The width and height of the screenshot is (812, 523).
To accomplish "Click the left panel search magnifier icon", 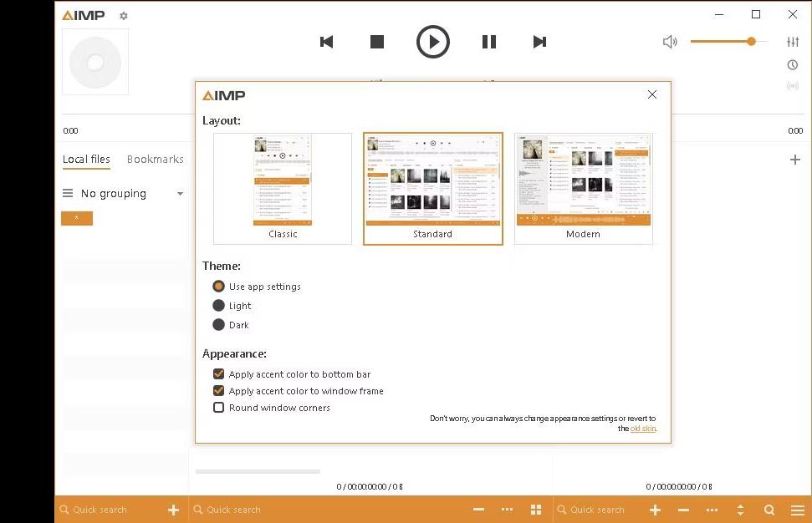I will point(64,510).
